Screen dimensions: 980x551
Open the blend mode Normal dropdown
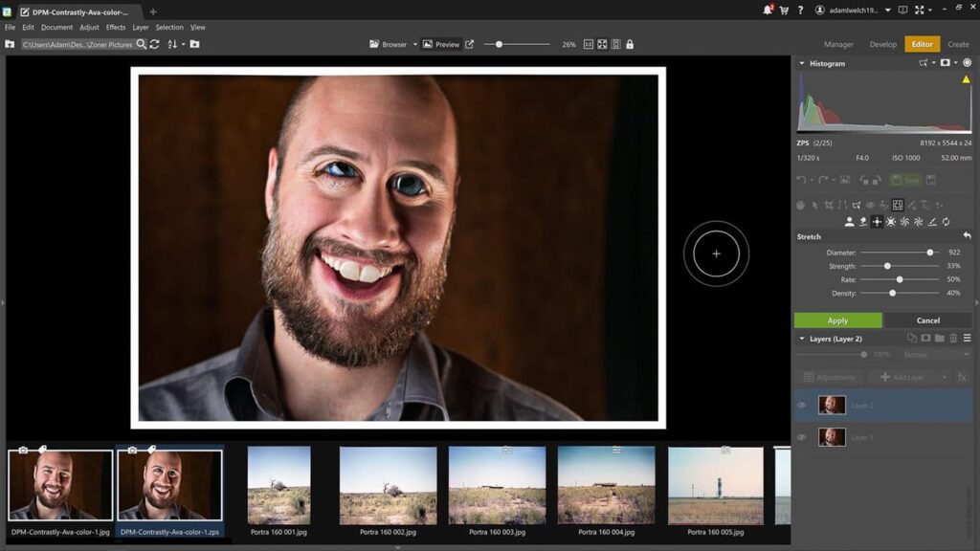pyautogui.click(x=936, y=355)
